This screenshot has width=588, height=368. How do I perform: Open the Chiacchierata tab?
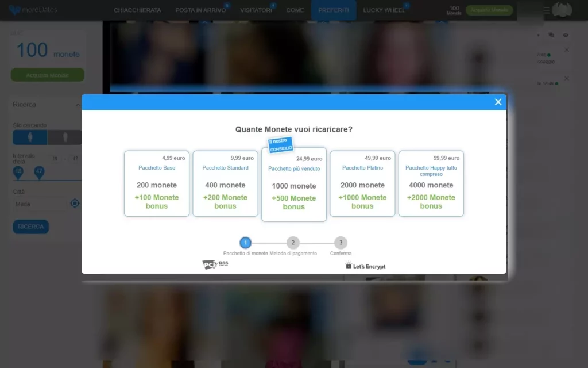137,10
